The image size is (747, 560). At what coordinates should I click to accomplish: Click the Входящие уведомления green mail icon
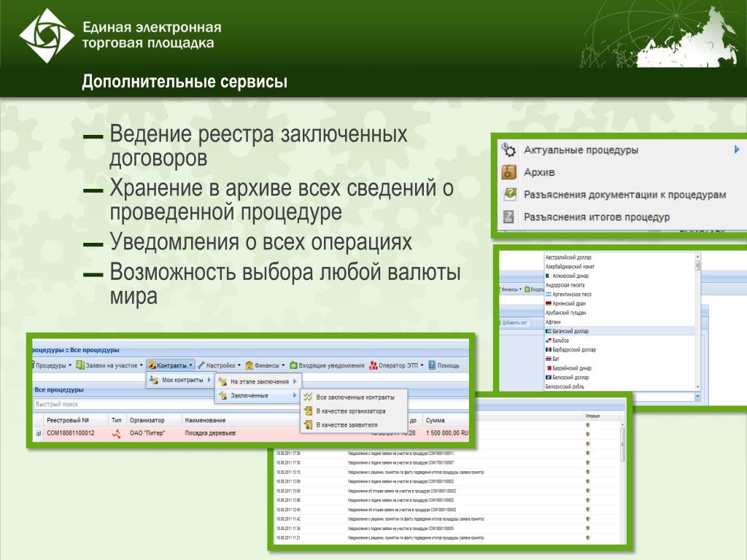(x=293, y=365)
